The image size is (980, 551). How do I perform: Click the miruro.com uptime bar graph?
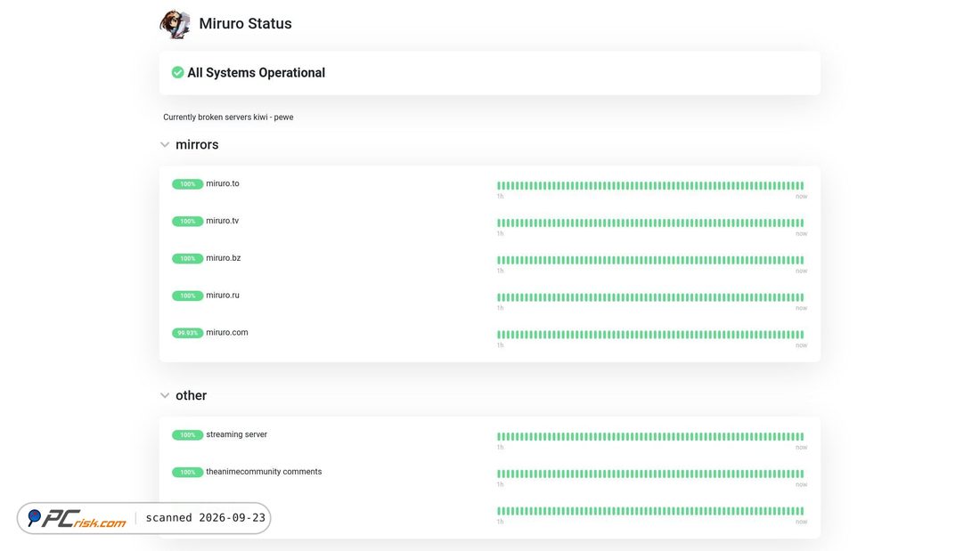(650, 334)
